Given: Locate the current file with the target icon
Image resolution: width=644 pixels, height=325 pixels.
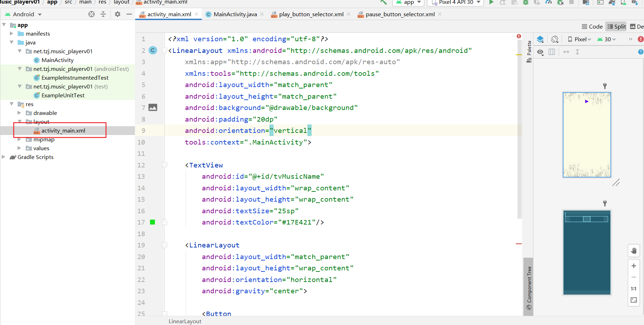Looking at the screenshot, I should coord(92,14).
